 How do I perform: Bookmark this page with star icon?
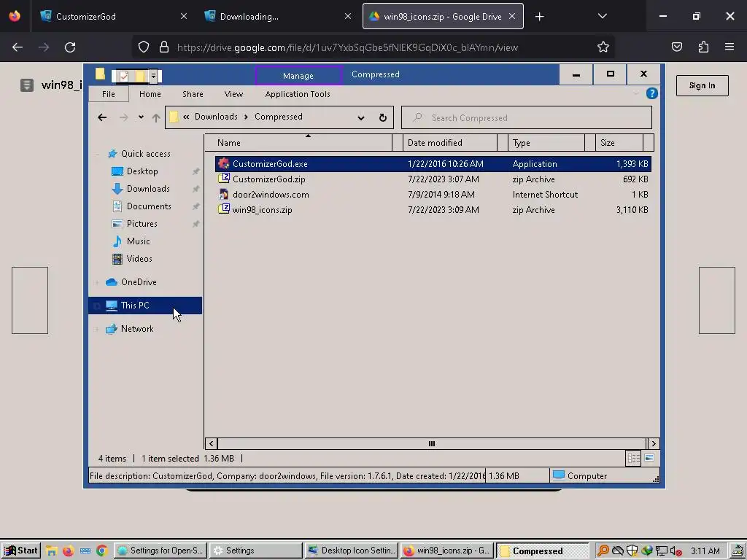[x=603, y=47]
